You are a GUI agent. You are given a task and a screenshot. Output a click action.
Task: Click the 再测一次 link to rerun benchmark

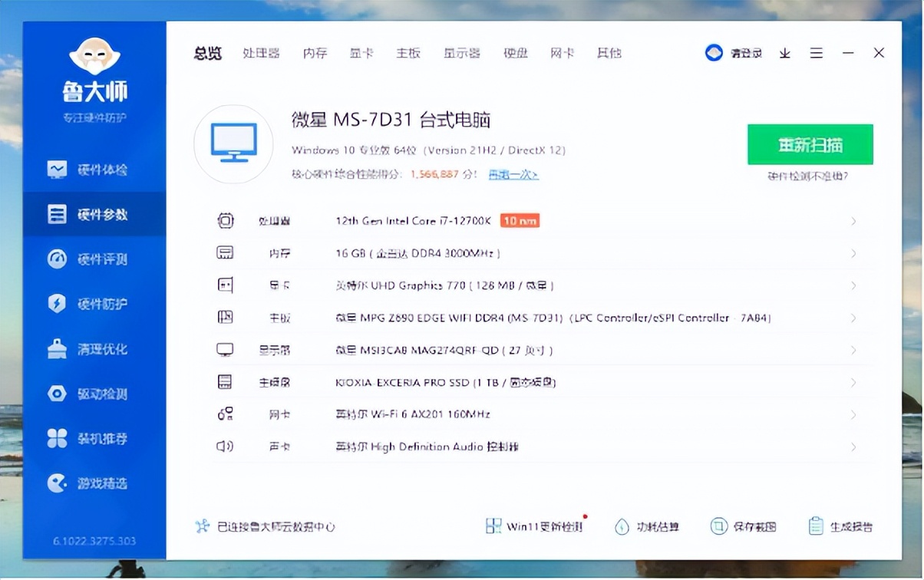click(512, 175)
